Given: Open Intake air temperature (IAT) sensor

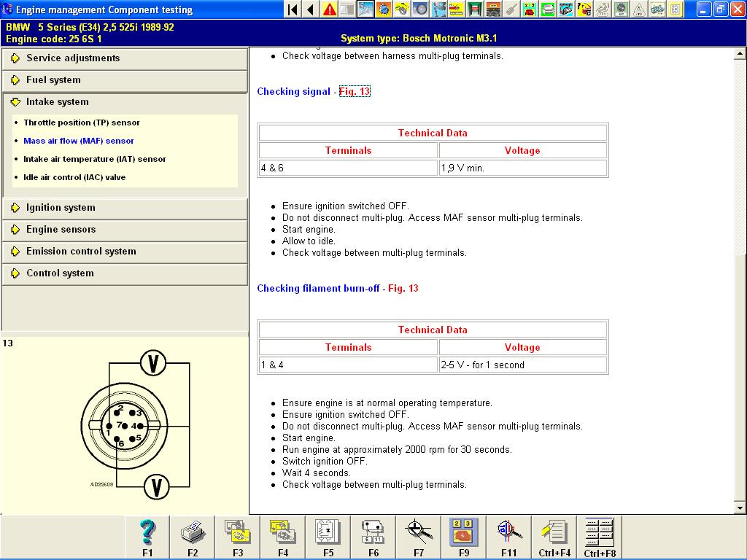Looking at the screenshot, I should (95, 158).
